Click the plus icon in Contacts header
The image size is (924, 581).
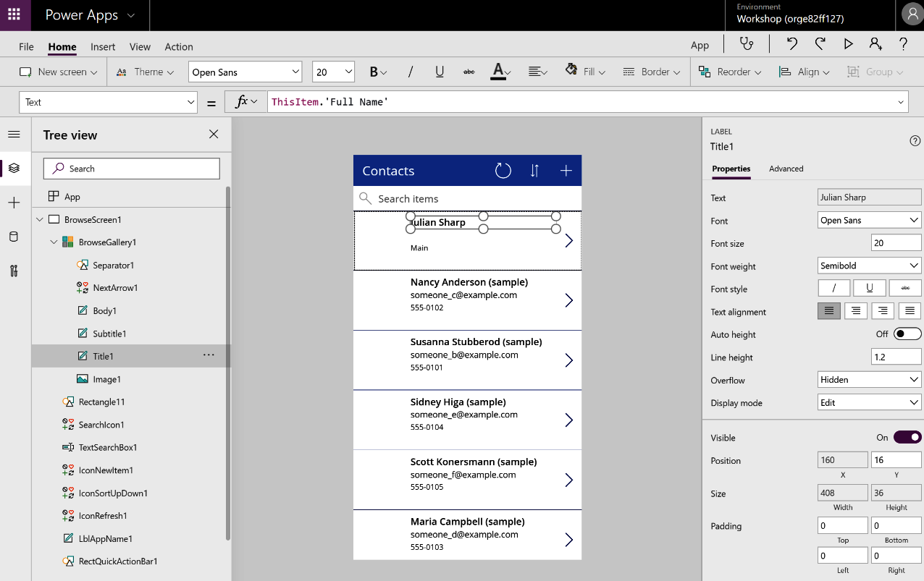tap(566, 171)
